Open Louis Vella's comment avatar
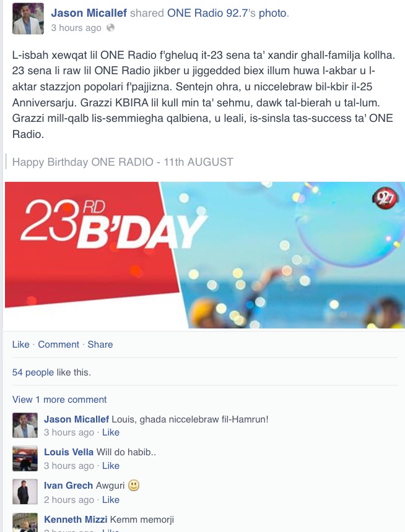This screenshot has height=532, width=405. tap(25, 459)
